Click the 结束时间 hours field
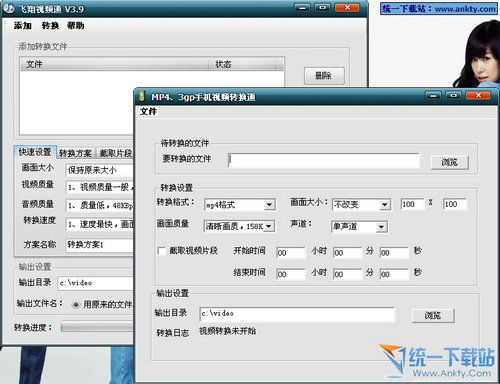 291,274
